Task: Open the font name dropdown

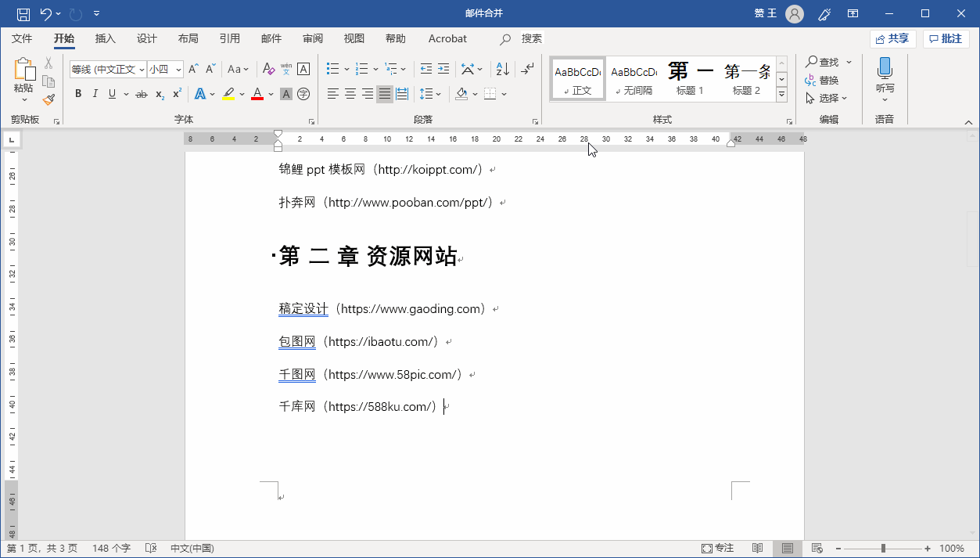Action: (x=142, y=70)
